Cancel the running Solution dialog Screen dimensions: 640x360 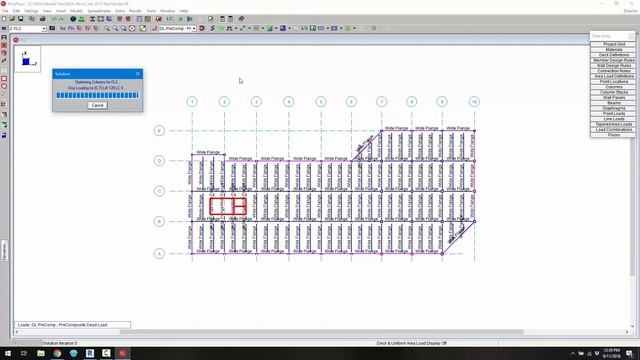coord(98,105)
